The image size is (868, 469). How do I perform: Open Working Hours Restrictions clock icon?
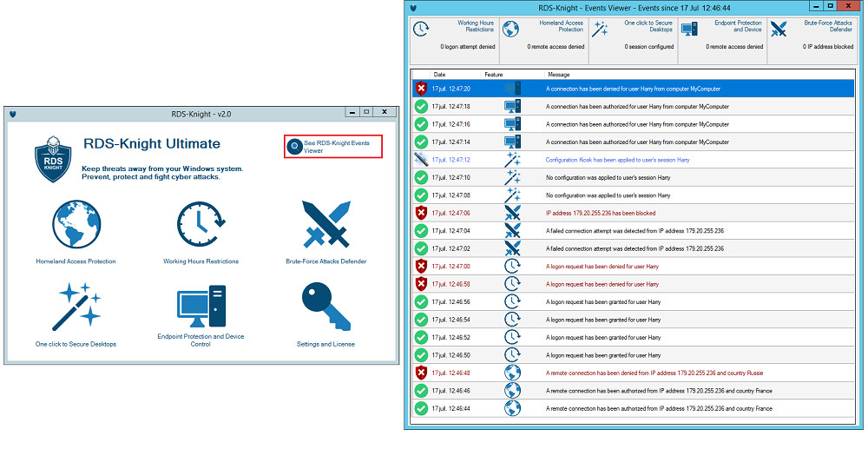(x=201, y=224)
